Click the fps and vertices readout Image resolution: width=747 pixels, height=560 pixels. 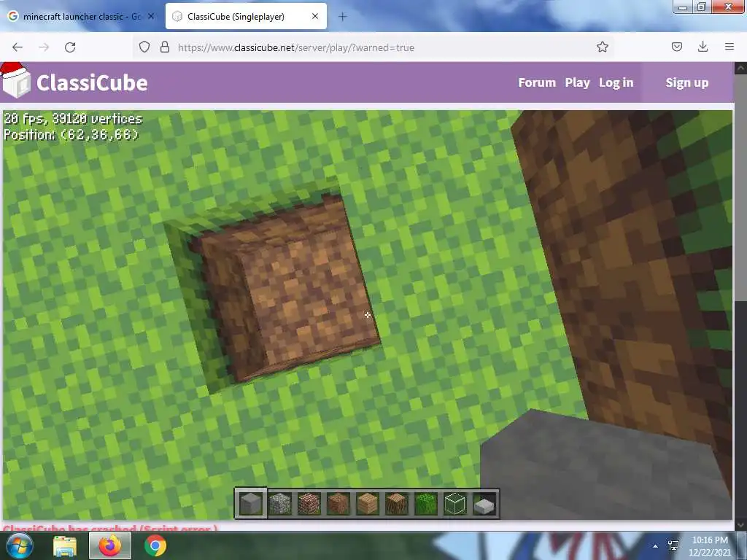[73, 119]
